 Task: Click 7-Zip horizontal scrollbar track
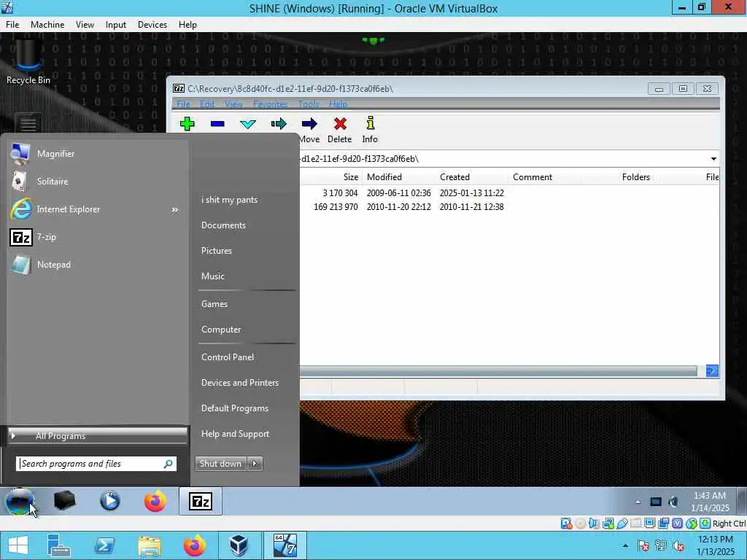pos(498,371)
